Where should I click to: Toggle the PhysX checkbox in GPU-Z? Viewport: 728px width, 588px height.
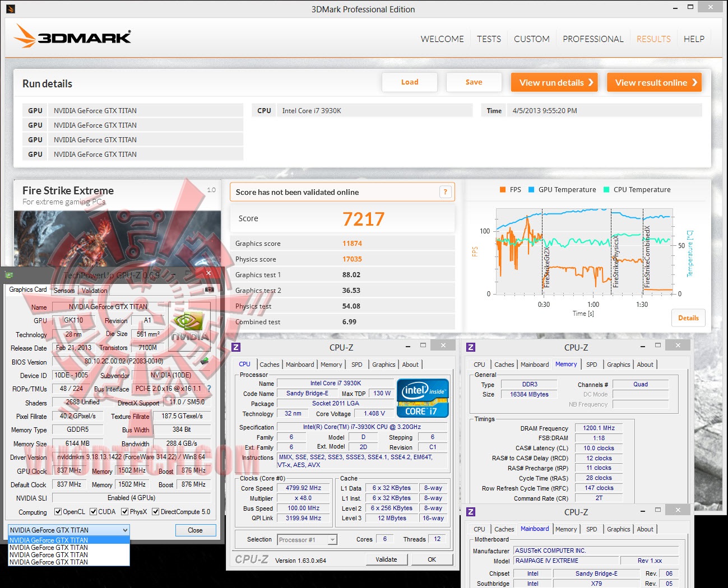pyautogui.click(x=124, y=512)
